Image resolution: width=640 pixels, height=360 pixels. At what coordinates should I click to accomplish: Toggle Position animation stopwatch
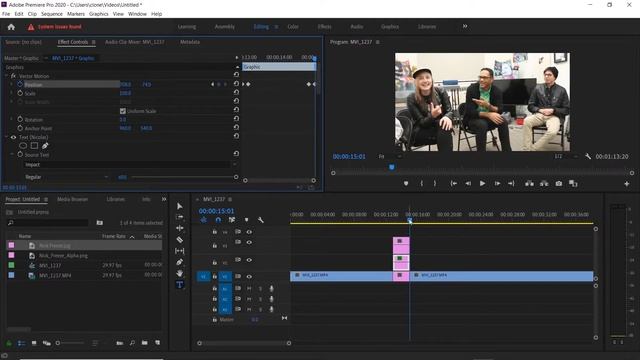coord(20,84)
